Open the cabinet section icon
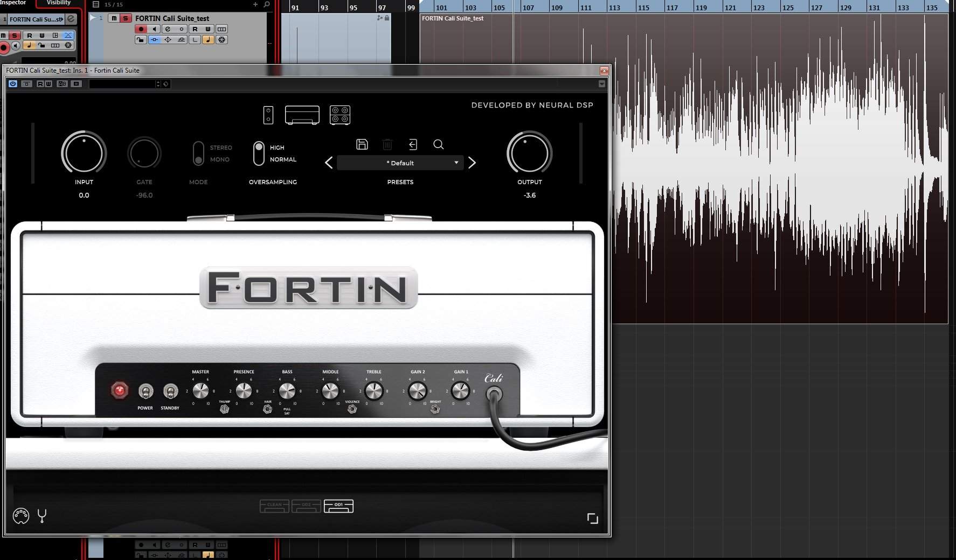Viewport: 956px width, 560px height. point(340,115)
